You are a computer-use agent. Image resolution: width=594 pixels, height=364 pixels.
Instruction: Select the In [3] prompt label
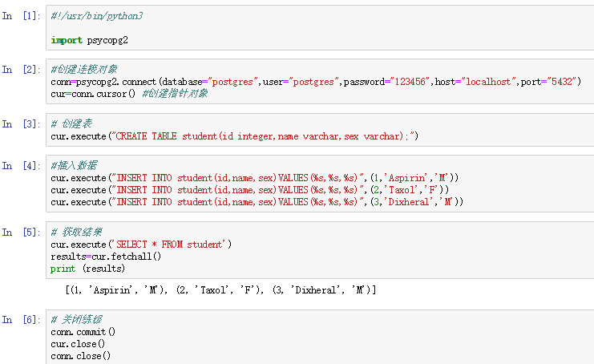coord(21,124)
